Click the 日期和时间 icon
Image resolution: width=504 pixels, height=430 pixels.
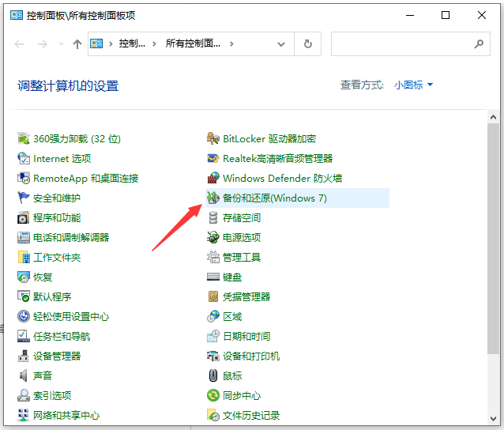[x=213, y=336]
